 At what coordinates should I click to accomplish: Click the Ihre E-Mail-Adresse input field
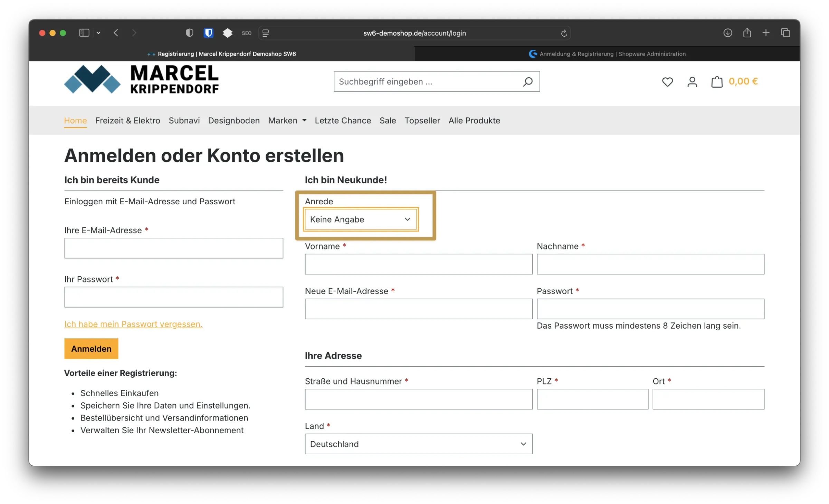coord(174,248)
